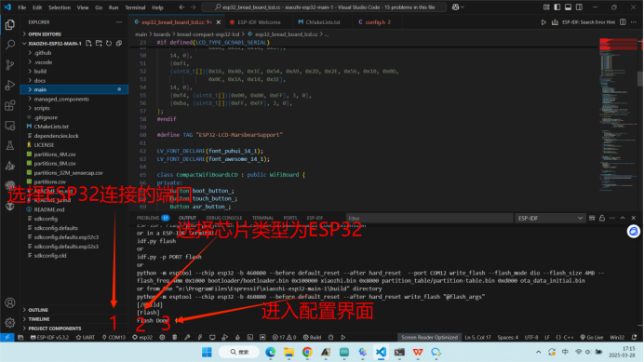Open the Accounts menu in the activity bar
The height and width of the screenshot is (362, 644).
pyautogui.click(x=10, y=302)
